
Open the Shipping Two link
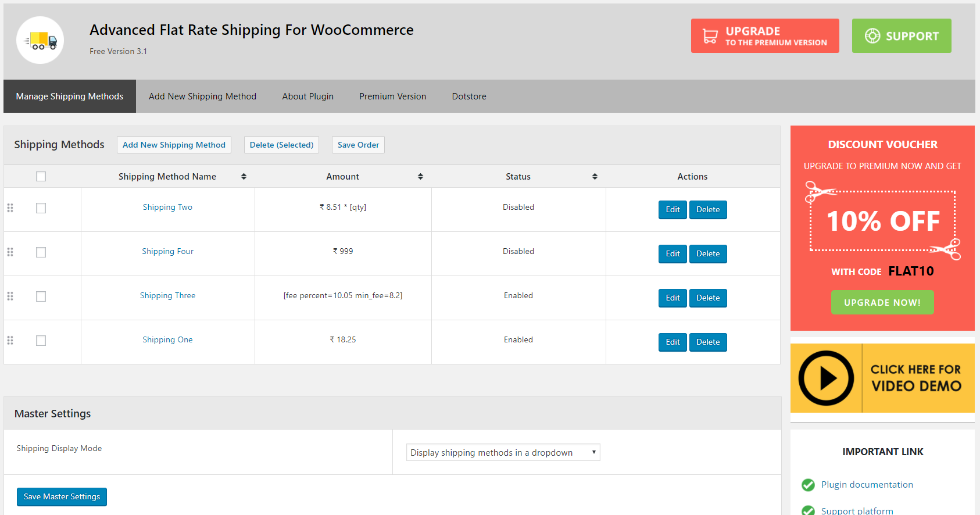coord(167,207)
